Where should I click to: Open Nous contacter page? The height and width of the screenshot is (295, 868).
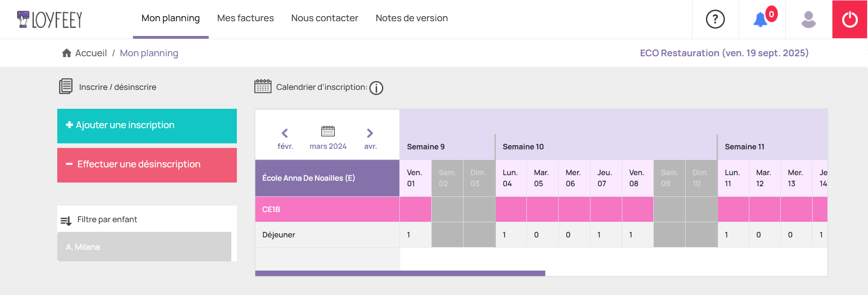point(325,18)
